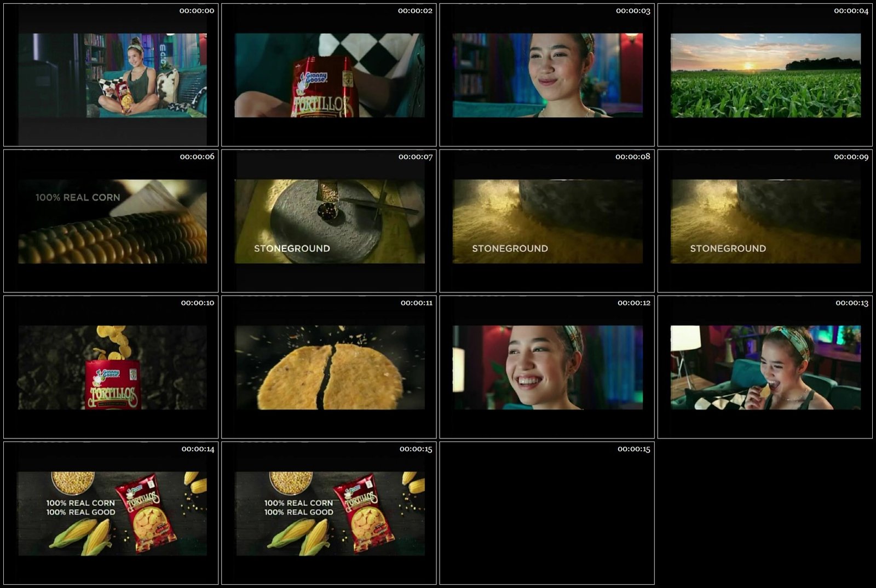Click the 00:00:07 timestamp label
Viewport: 876px width, 588px height.
415,157
